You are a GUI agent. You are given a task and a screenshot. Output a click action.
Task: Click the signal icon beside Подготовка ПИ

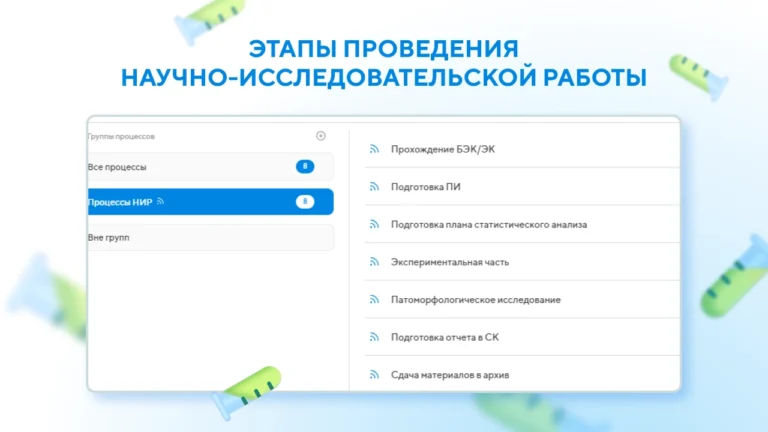coord(374,187)
